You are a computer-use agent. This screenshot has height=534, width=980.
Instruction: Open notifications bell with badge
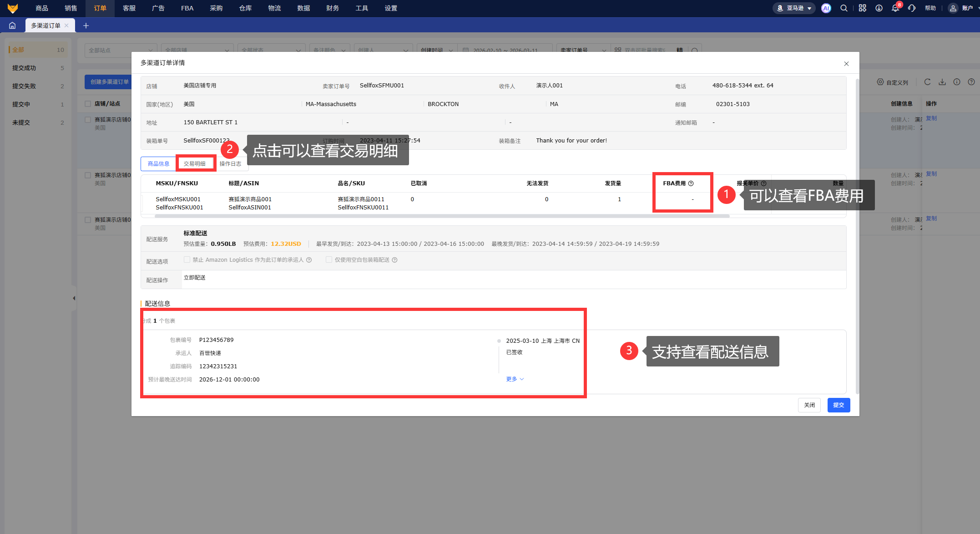[895, 8]
